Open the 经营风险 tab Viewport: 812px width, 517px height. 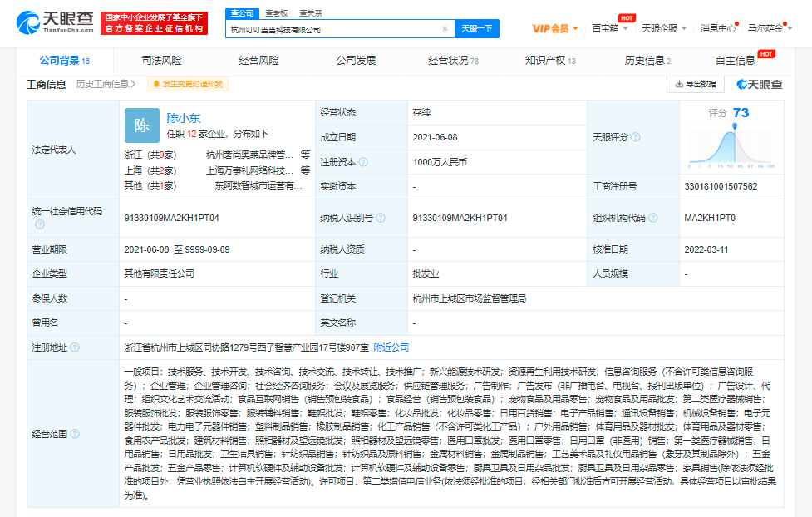coord(259,61)
